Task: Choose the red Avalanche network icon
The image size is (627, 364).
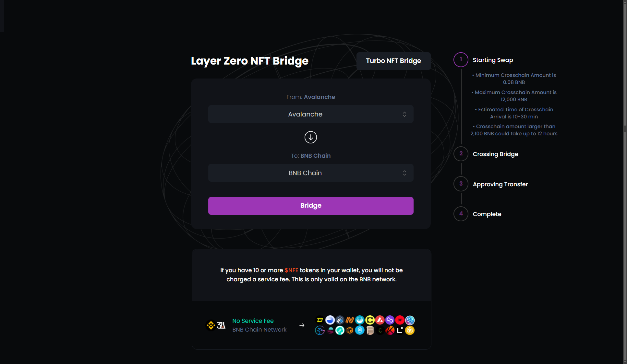Action: click(380, 320)
